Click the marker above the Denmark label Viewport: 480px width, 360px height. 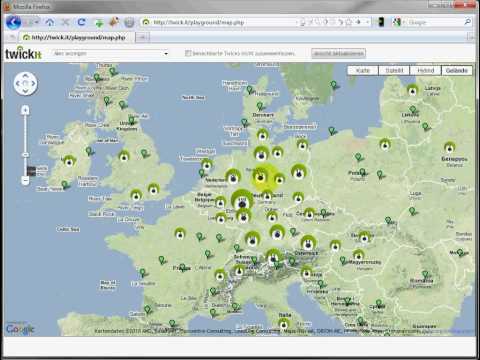tap(259, 107)
